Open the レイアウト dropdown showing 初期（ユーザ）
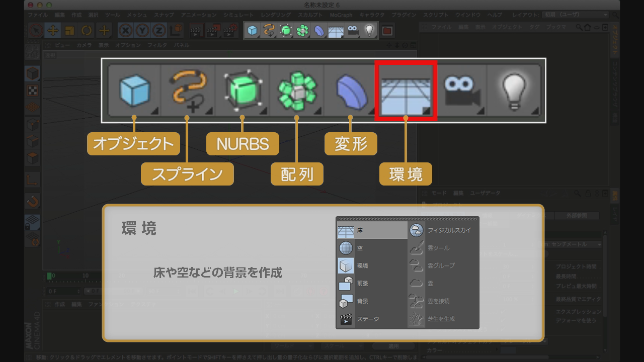Viewport: 644px width, 362px height. coord(575,15)
